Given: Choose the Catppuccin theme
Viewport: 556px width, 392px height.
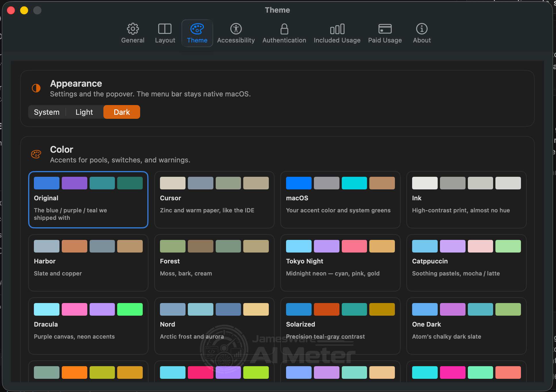Looking at the screenshot, I should click(x=466, y=263).
